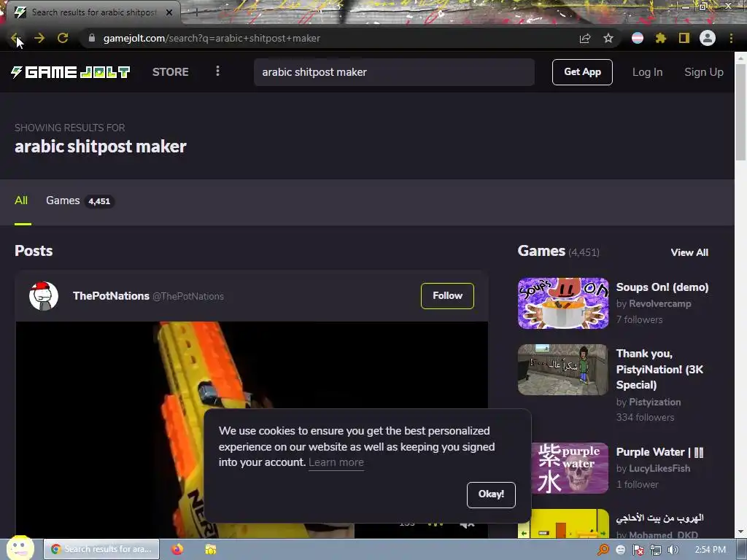Go forward with the browser forward arrow
The image size is (747, 560).
(39, 38)
